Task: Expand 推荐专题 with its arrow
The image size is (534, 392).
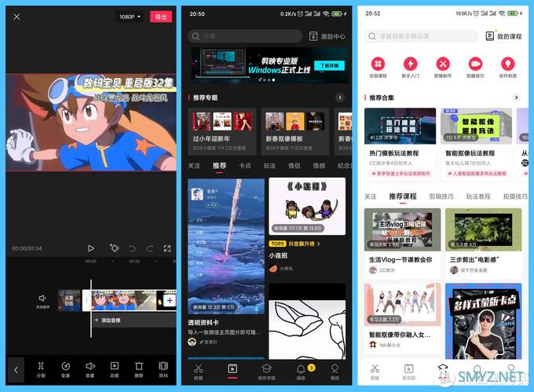Action: (339, 97)
